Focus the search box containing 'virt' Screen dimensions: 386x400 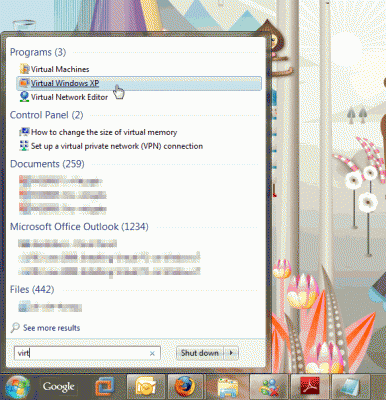pos(87,353)
